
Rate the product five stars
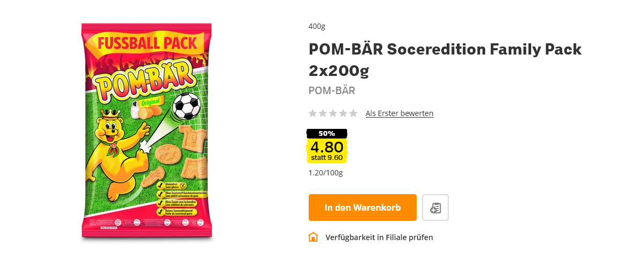(353, 113)
